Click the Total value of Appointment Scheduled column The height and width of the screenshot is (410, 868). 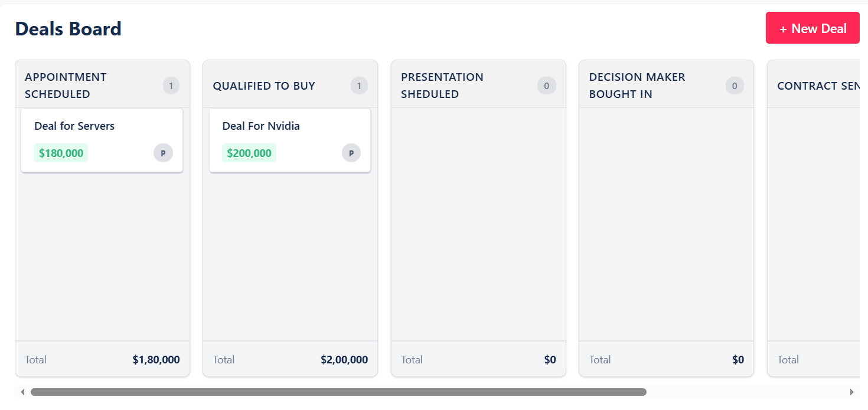(x=156, y=359)
